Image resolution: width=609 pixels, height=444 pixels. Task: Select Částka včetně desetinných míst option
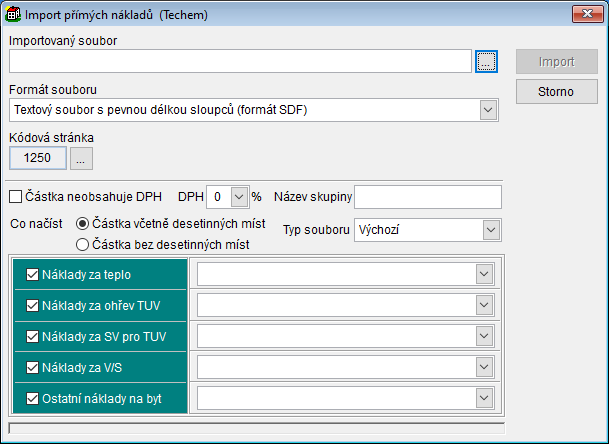pyautogui.click(x=83, y=224)
